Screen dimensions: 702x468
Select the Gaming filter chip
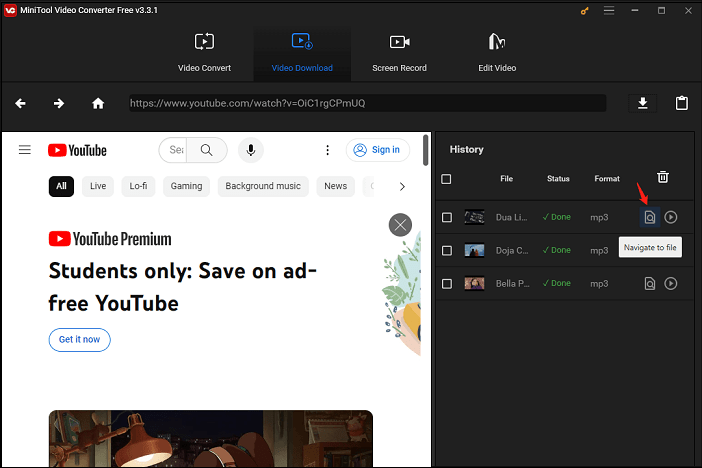[x=186, y=186]
